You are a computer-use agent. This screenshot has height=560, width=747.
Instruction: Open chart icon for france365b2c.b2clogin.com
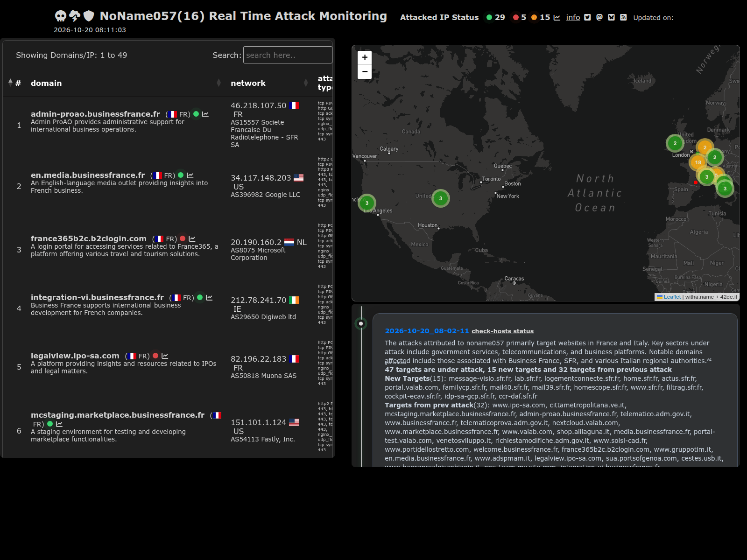point(192,239)
